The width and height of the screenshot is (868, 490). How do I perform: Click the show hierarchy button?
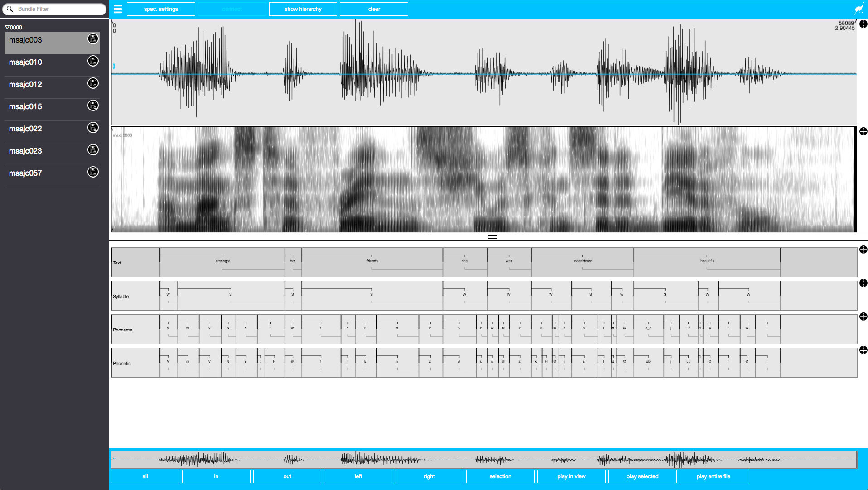click(303, 9)
